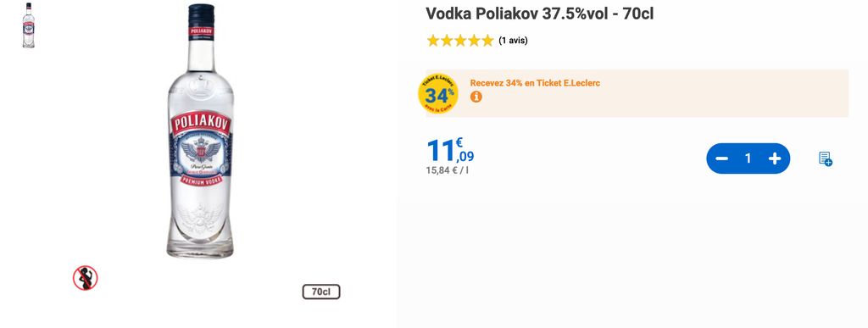The height and width of the screenshot is (328, 868).
Task: Click the first yellow rating star
Action: [433, 41]
